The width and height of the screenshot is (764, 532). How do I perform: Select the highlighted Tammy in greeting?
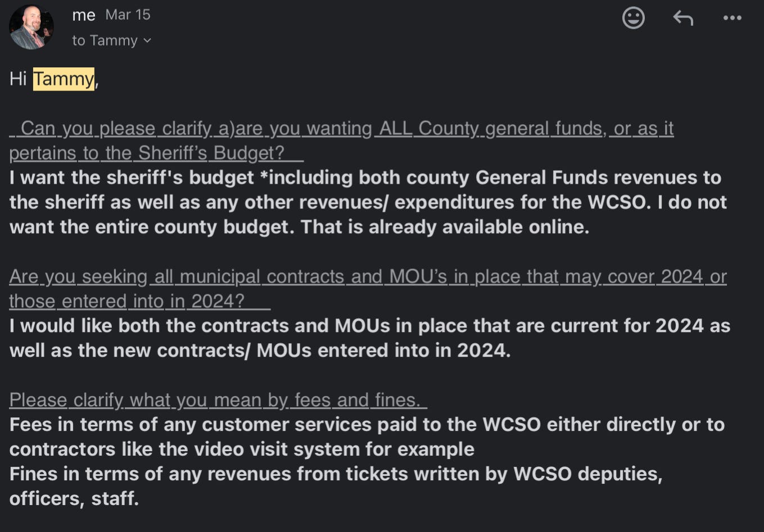coord(64,79)
